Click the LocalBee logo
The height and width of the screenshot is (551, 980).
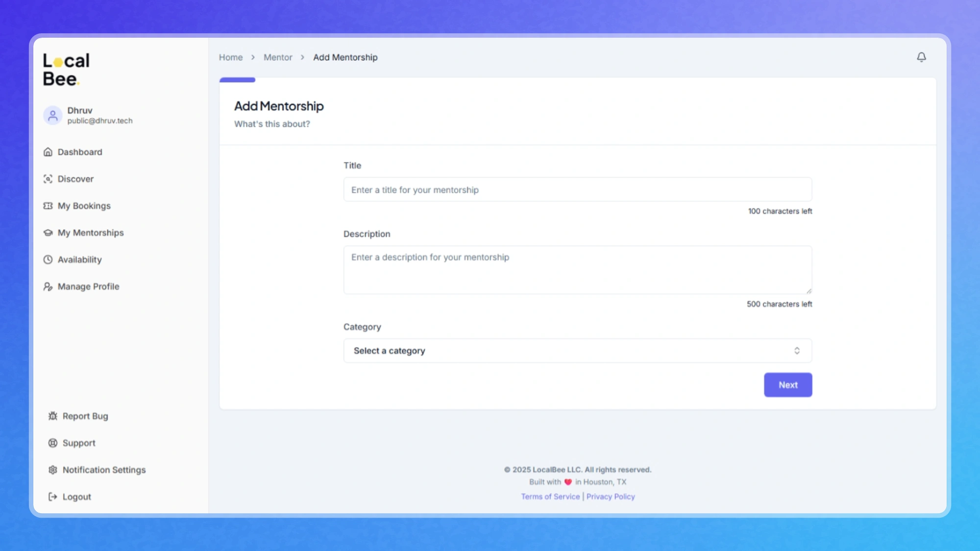[66, 70]
